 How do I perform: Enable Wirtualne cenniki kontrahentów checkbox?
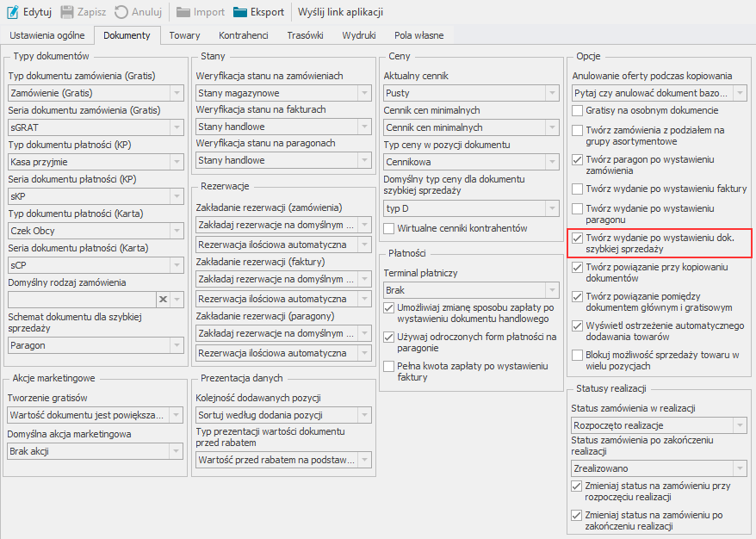click(x=389, y=228)
